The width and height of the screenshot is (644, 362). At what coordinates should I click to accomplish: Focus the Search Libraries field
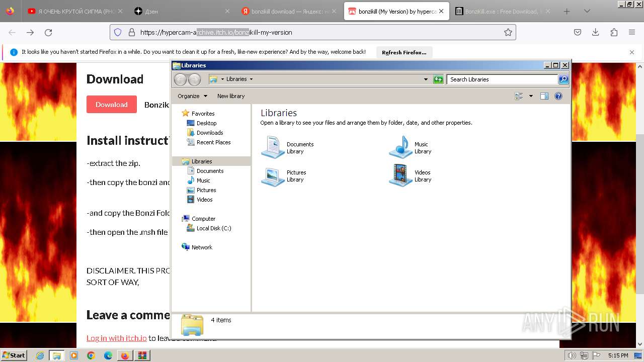pos(502,79)
